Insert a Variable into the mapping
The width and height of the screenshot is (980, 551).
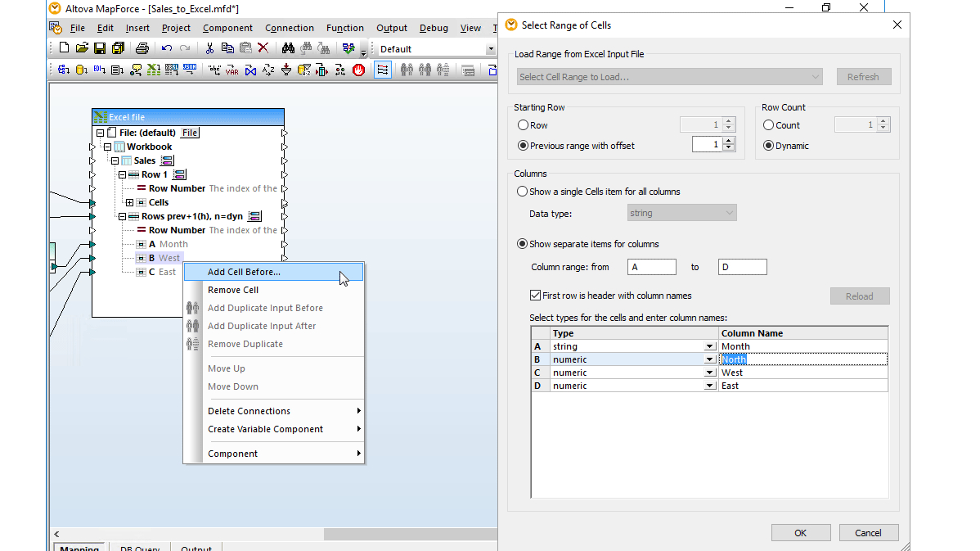tap(232, 70)
